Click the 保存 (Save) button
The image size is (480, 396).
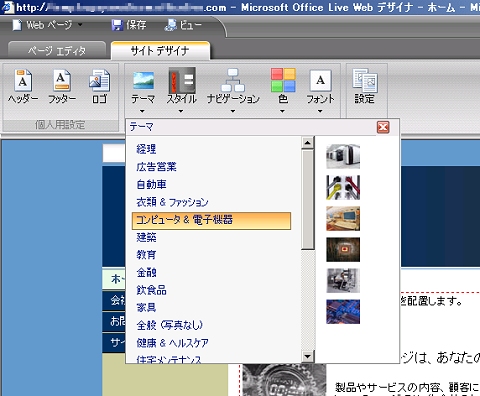(x=129, y=25)
